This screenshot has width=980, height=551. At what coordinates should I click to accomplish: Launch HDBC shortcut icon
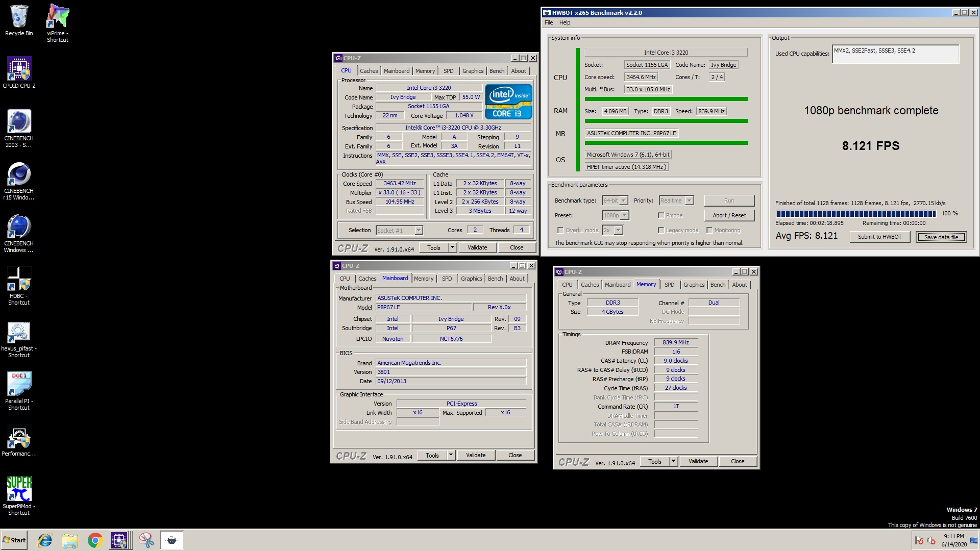[x=19, y=286]
